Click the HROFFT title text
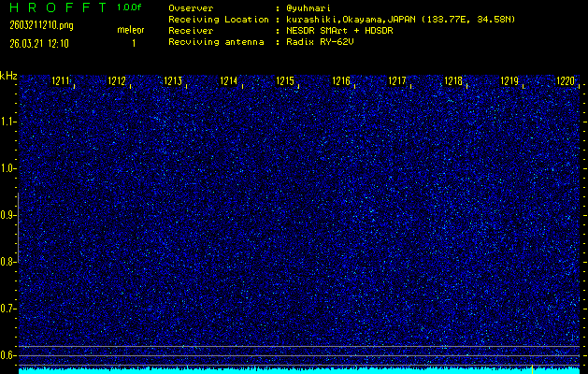The width and height of the screenshot is (588, 374). (x=58, y=7)
